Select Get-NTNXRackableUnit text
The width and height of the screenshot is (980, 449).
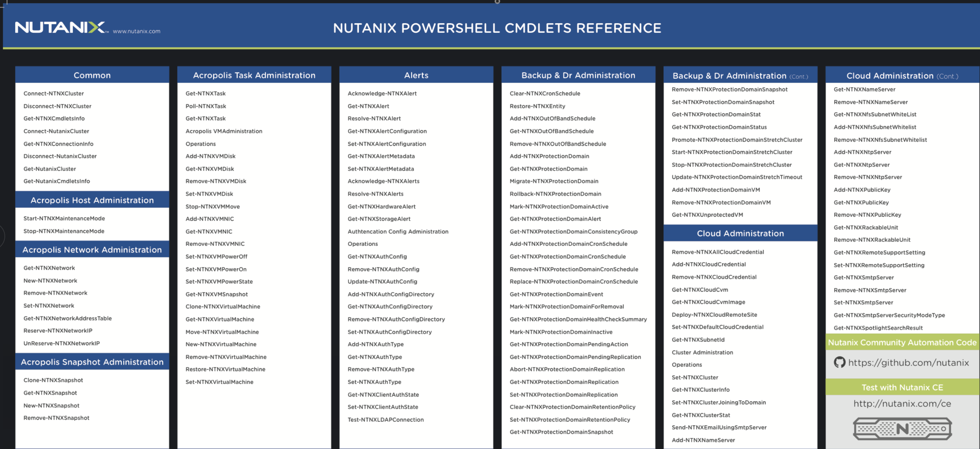866,227
